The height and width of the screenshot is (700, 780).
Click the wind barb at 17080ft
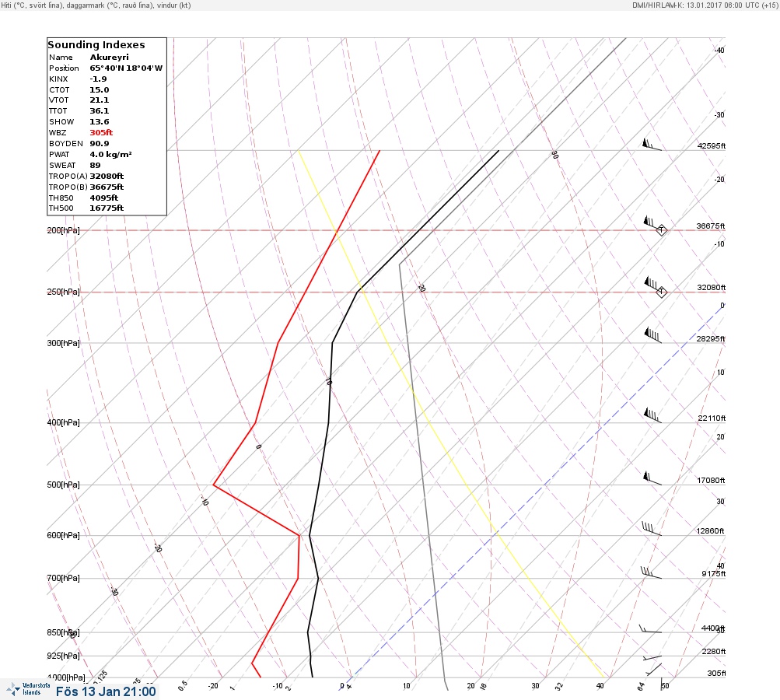pos(652,478)
